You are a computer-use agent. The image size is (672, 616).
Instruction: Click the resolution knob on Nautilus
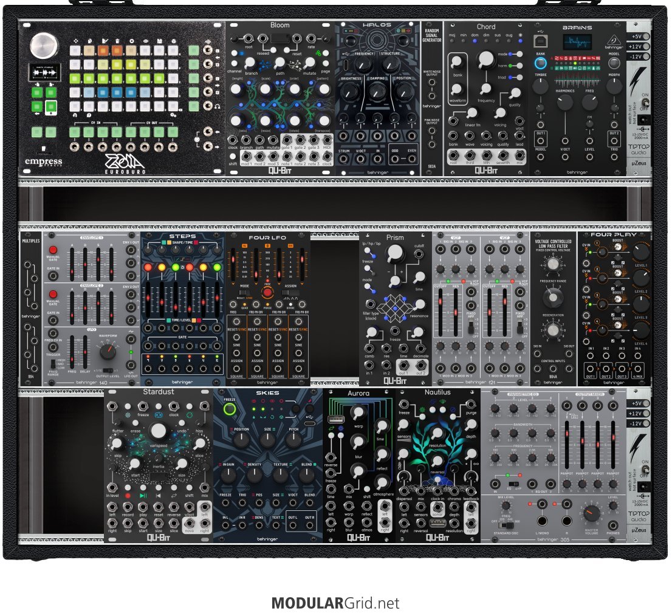(437, 434)
